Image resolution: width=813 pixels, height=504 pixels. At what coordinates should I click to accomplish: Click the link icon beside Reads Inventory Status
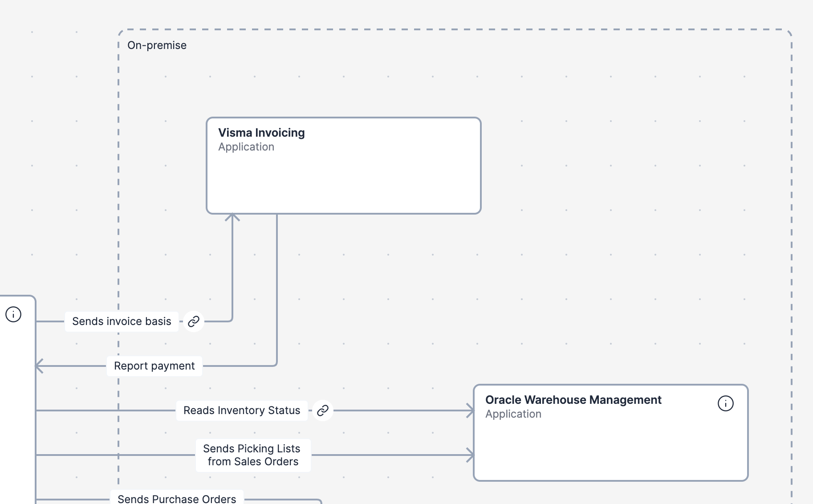click(323, 411)
